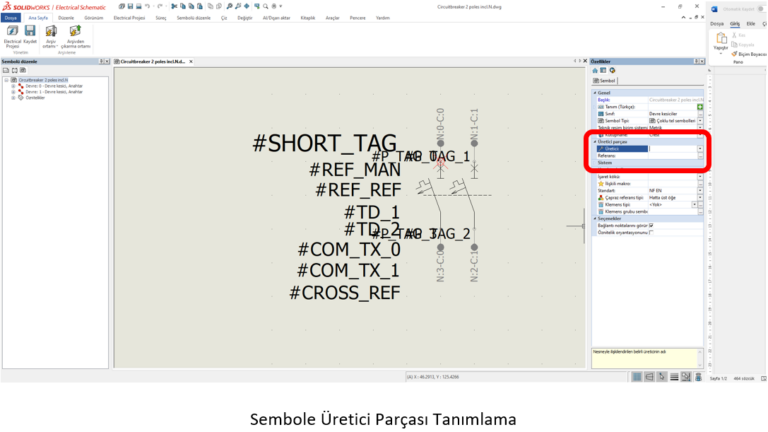This screenshot has height=432, width=768.
Task: Click the Kaydet save icon
Action: tap(30, 35)
